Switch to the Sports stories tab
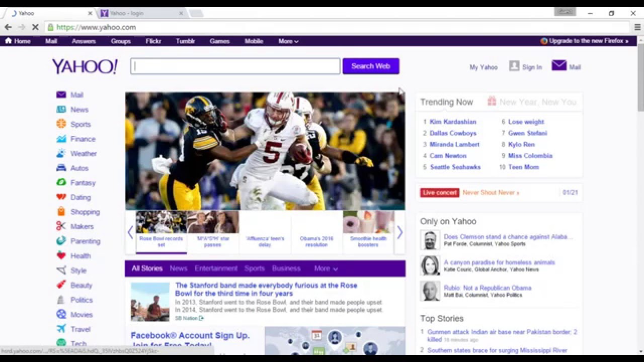The height and width of the screenshot is (362, 644). pos(255,268)
